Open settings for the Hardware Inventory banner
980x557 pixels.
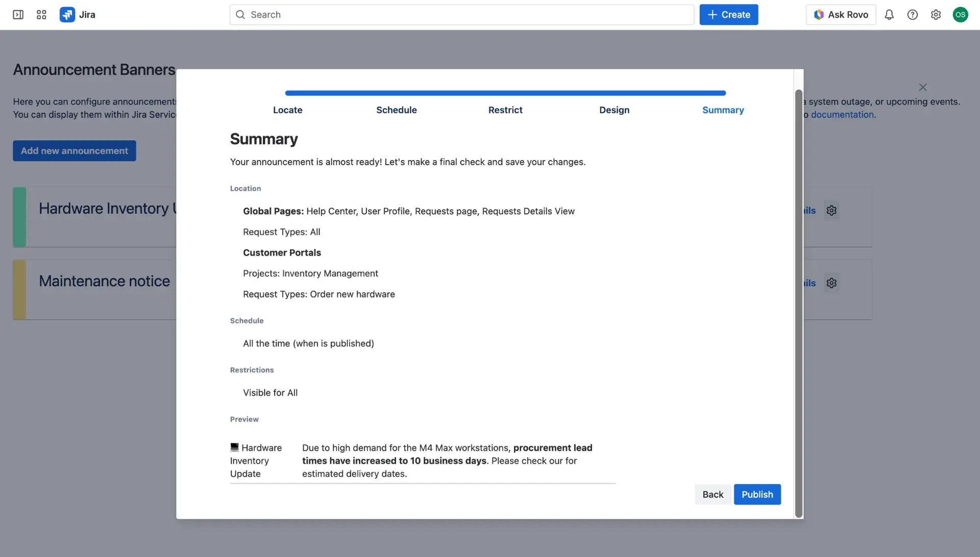(x=831, y=210)
